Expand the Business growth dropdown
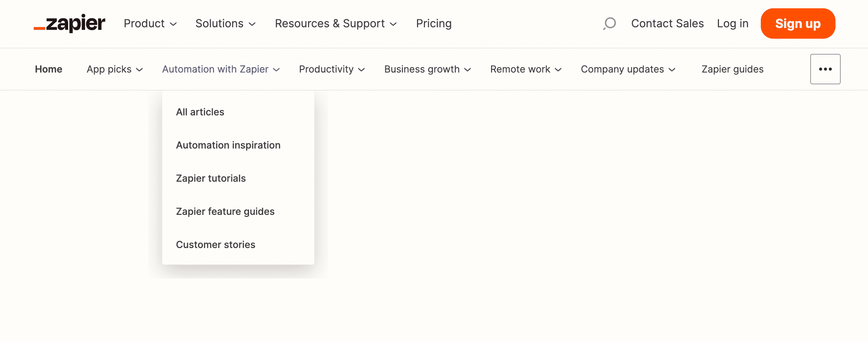Viewport: 868px width, 342px height. point(428,69)
